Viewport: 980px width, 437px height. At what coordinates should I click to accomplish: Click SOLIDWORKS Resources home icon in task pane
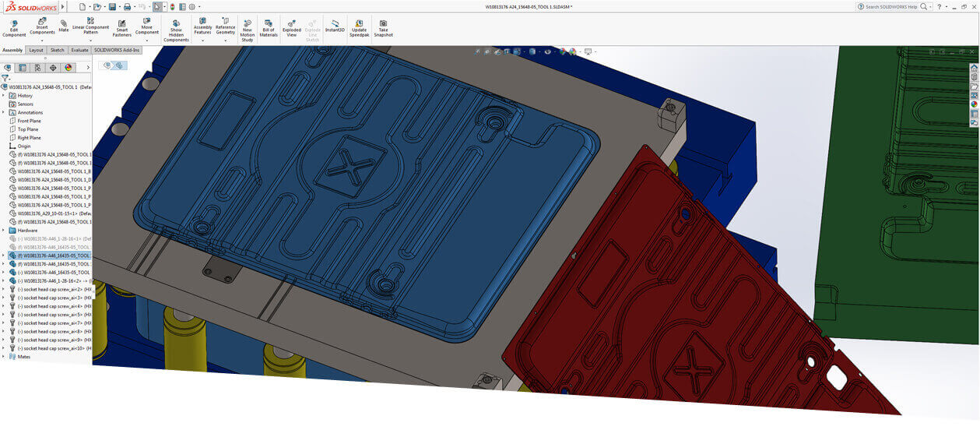974,68
